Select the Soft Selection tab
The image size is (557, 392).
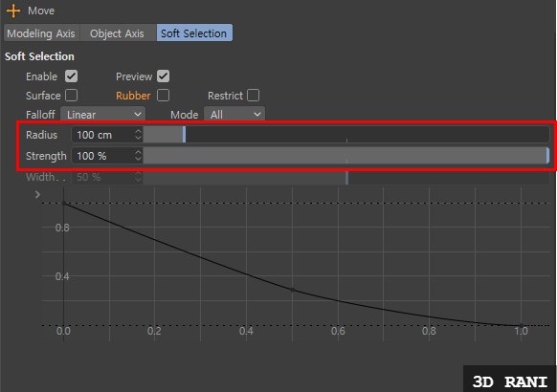(x=194, y=33)
